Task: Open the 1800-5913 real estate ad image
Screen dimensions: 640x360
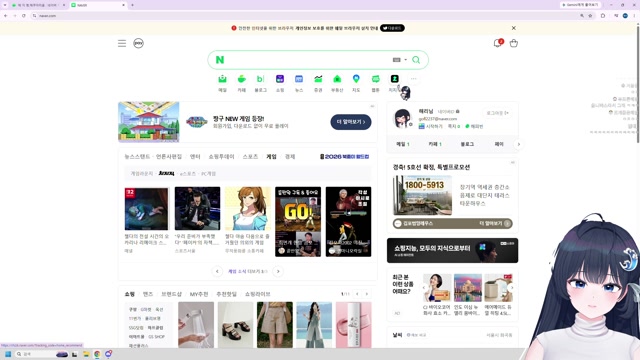Action: pyautogui.click(x=422, y=195)
